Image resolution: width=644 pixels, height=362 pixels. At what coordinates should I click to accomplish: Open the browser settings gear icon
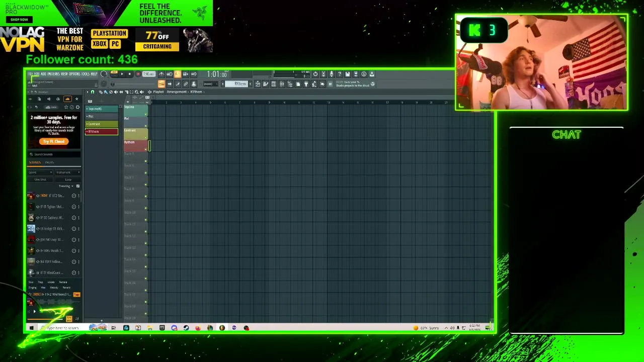[77, 107]
